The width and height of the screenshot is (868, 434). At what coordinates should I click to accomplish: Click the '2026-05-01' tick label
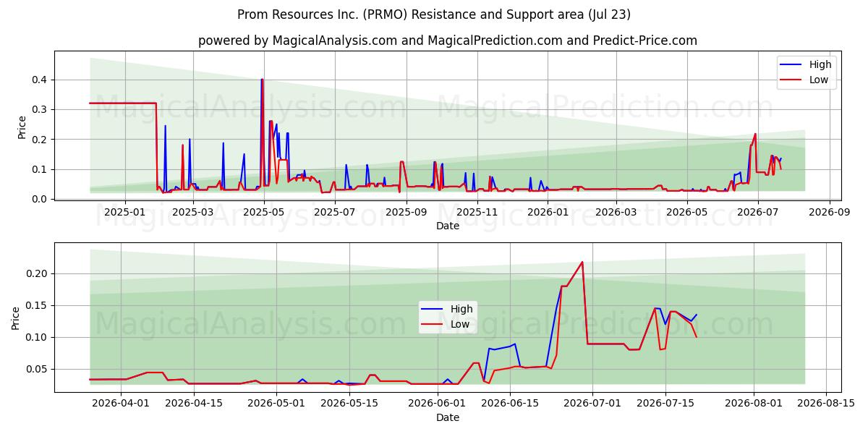click(276, 404)
